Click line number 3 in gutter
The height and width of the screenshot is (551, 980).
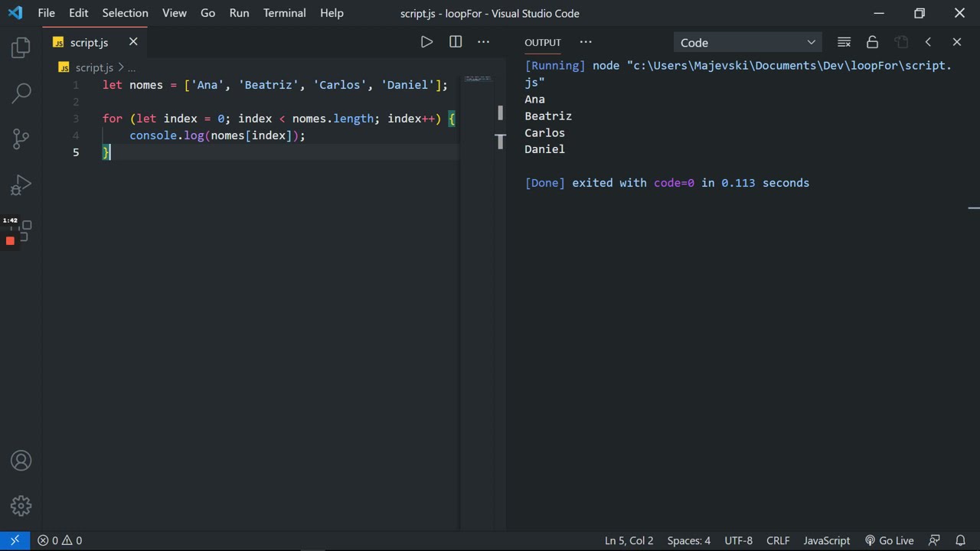click(x=76, y=119)
